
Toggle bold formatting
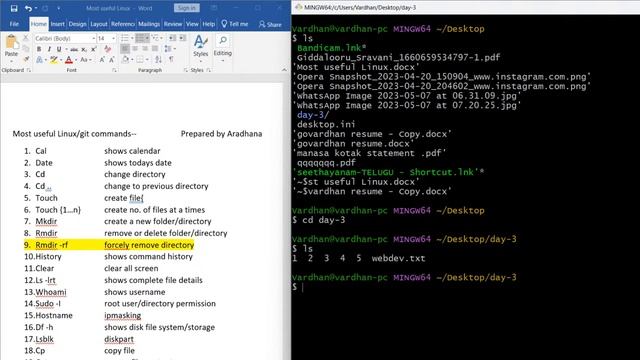(39, 49)
